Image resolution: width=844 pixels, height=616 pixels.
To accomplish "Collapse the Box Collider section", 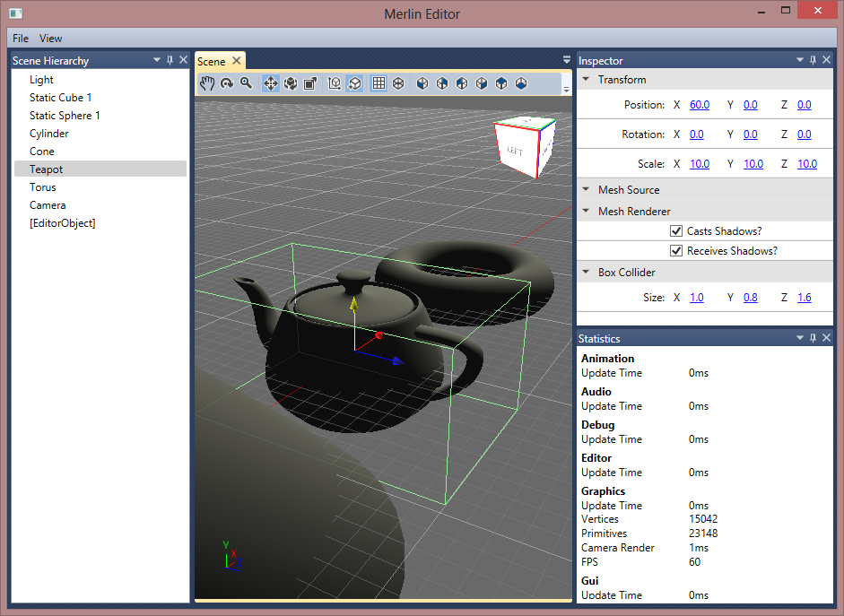I will point(587,273).
